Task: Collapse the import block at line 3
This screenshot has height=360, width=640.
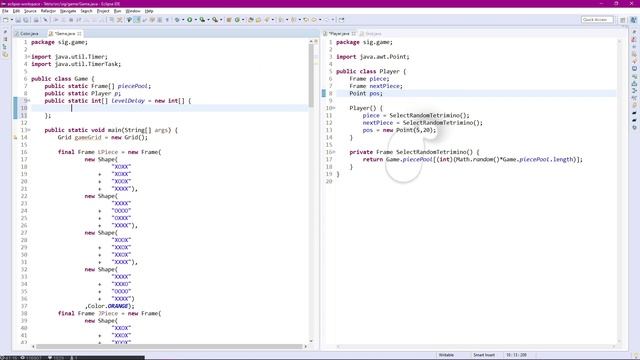Action: [x=29, y=57]
